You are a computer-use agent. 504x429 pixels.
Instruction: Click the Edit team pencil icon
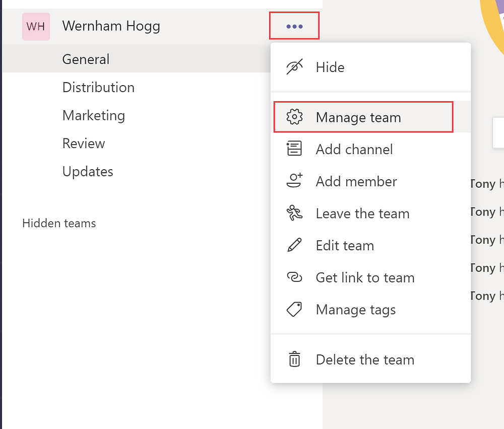(x=294, y=245)
